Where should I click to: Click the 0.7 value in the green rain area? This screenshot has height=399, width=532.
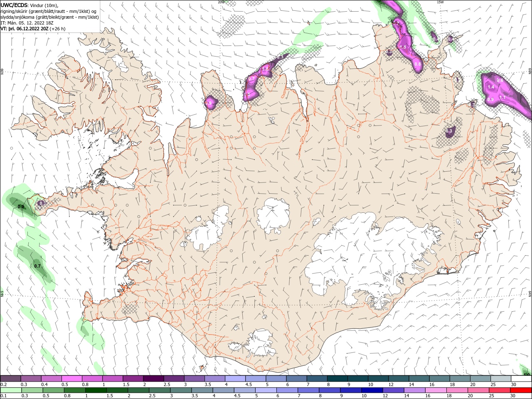(37, 266)
